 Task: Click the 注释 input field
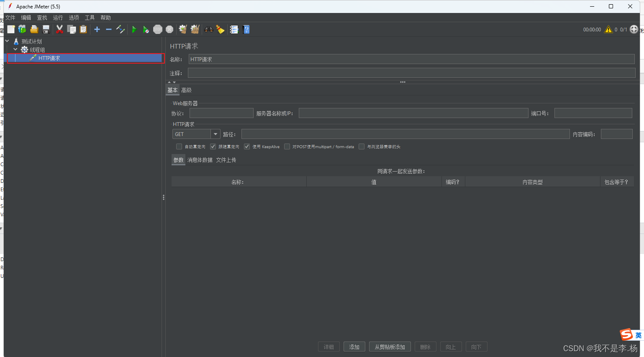coord(412,73)
